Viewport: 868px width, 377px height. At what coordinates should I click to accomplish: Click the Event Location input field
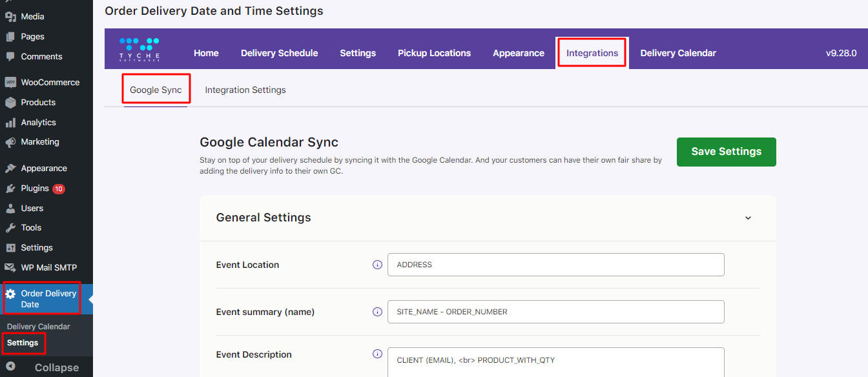(x=555, y=265)
